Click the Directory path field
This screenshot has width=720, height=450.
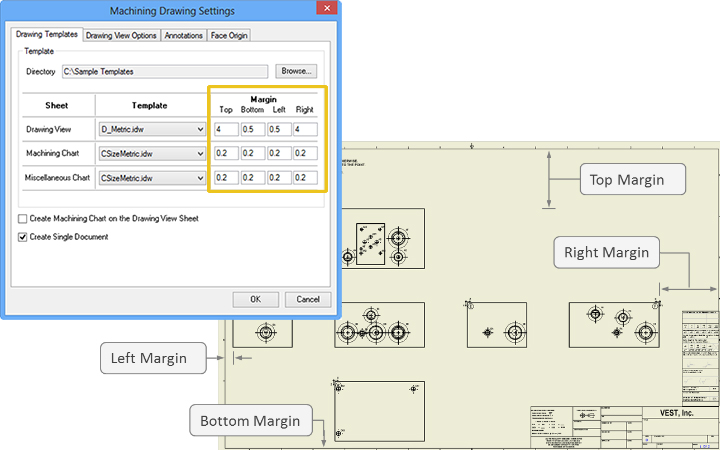(x=164, y=72)
